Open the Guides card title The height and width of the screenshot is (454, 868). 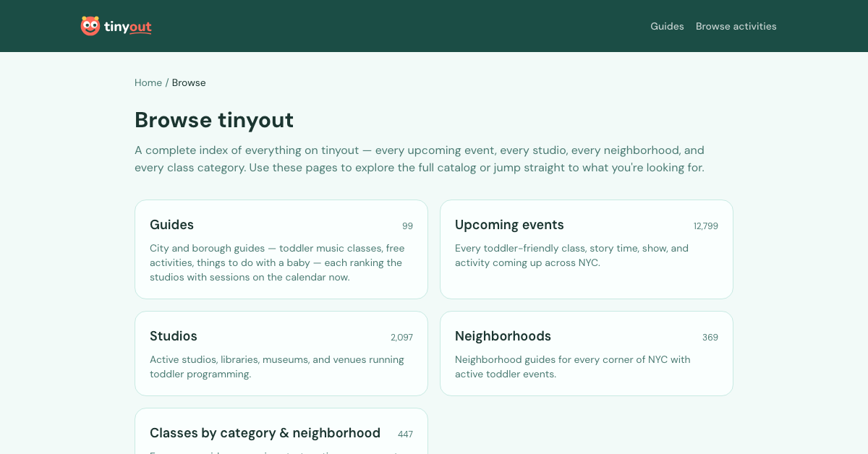pyautogui.click(x=171, y=225)
